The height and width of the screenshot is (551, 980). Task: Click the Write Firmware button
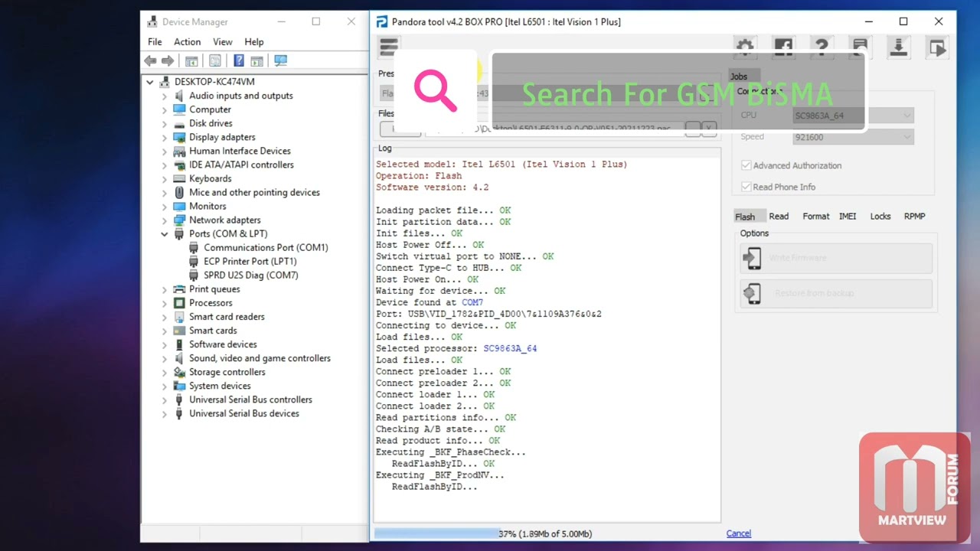836,258
